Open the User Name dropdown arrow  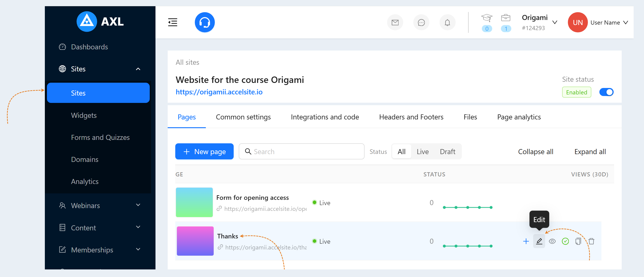pyautogui.click(x=626, y=23)
